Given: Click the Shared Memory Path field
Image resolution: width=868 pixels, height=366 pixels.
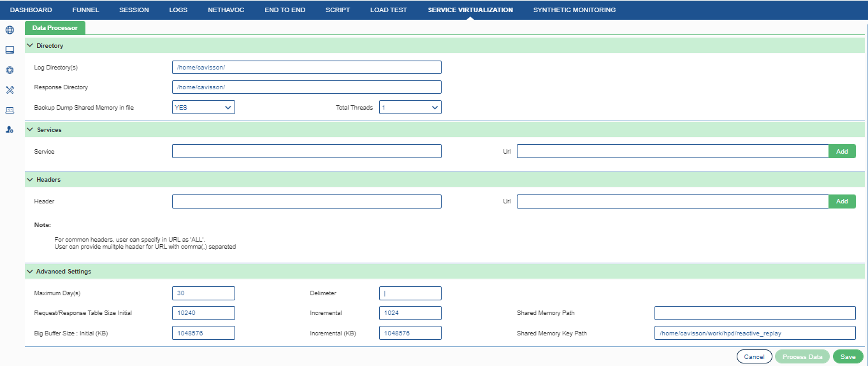Looking at the screenshot, I should pos(755,313).
